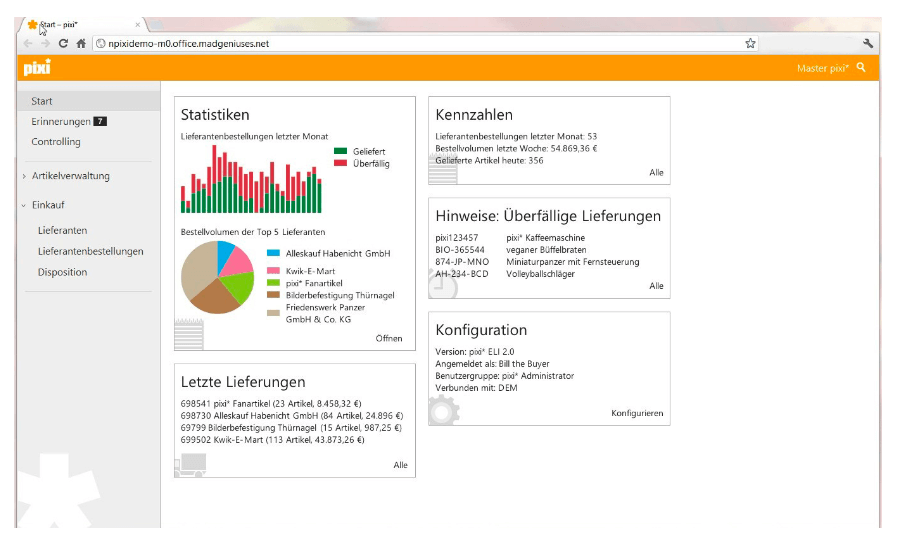Click overdue item AH-234-BCD Volleyballschläger
Screen dimensions: 900x544
(505, 274)
